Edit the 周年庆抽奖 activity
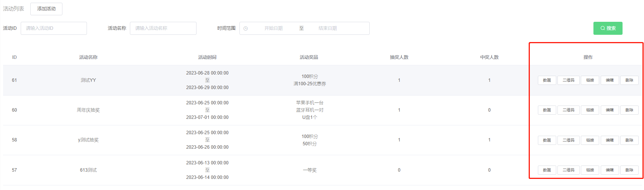644x190 pixels. 610,110
